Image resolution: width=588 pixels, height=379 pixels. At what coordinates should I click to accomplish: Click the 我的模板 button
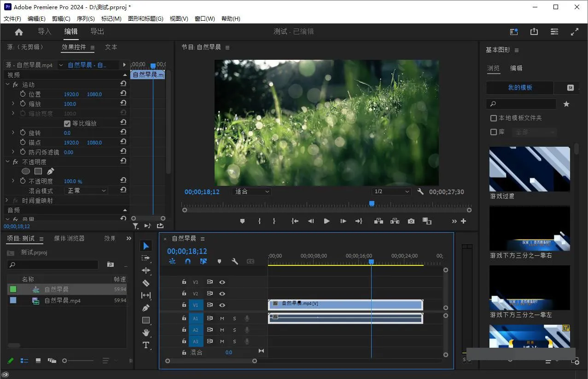click(520, 87)
